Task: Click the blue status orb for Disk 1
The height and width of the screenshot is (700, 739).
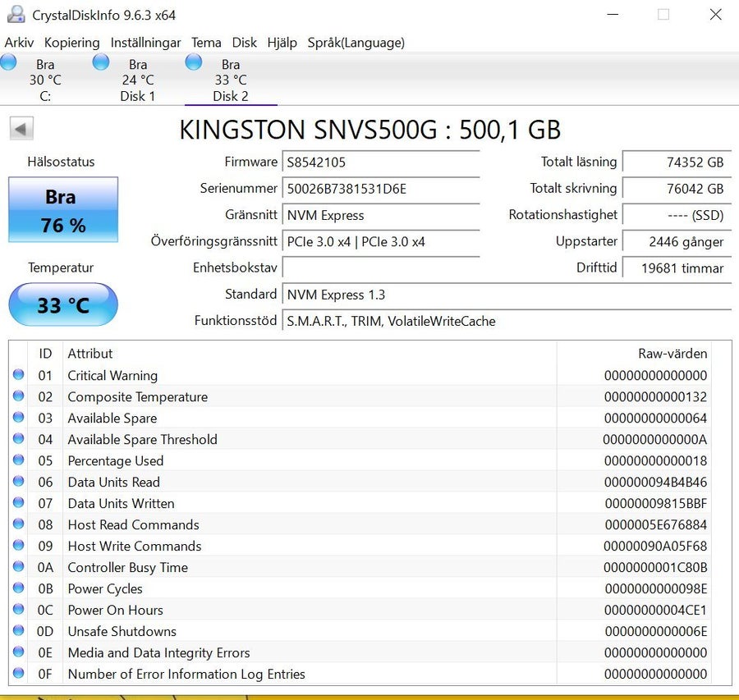Action: pyautogui.click(x=101, y=62)
